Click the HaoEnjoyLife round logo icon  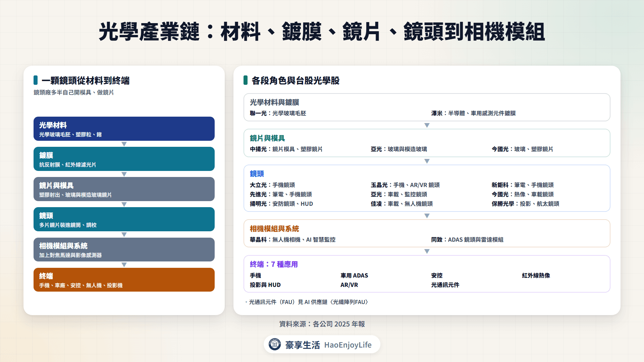click(275, 344)
